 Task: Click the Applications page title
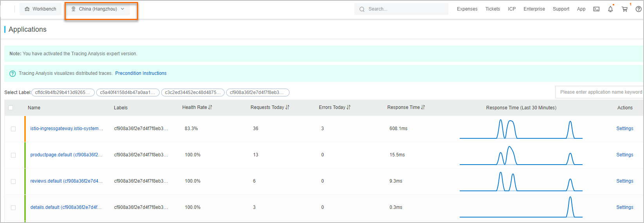(27, 29)
